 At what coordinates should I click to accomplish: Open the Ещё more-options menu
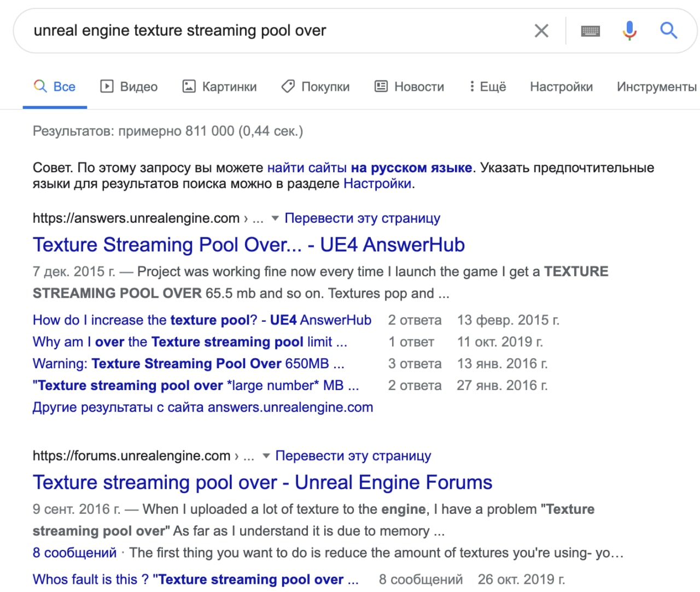point(488,86)
